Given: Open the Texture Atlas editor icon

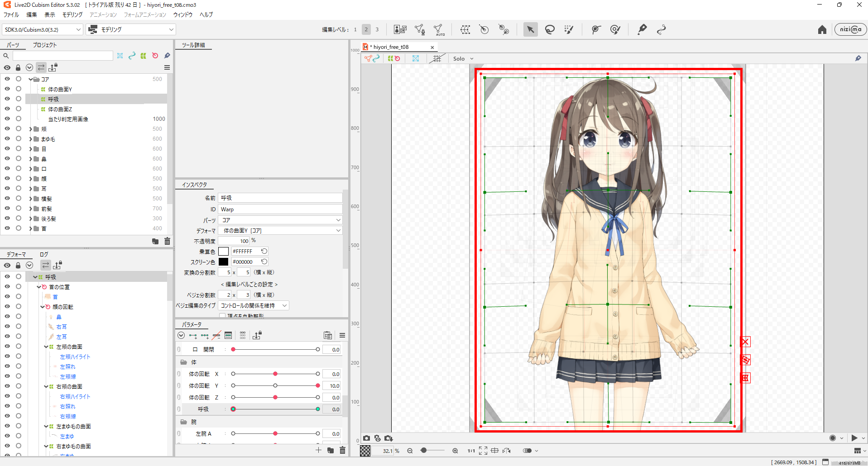Looking at the screenshot, I should [400, 30].
